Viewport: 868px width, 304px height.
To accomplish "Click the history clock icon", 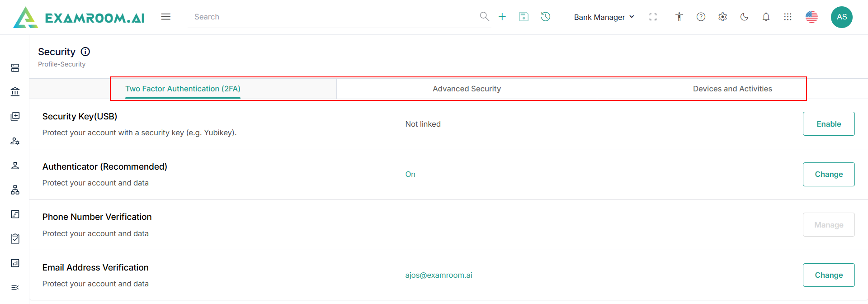I will coord(546,17).
